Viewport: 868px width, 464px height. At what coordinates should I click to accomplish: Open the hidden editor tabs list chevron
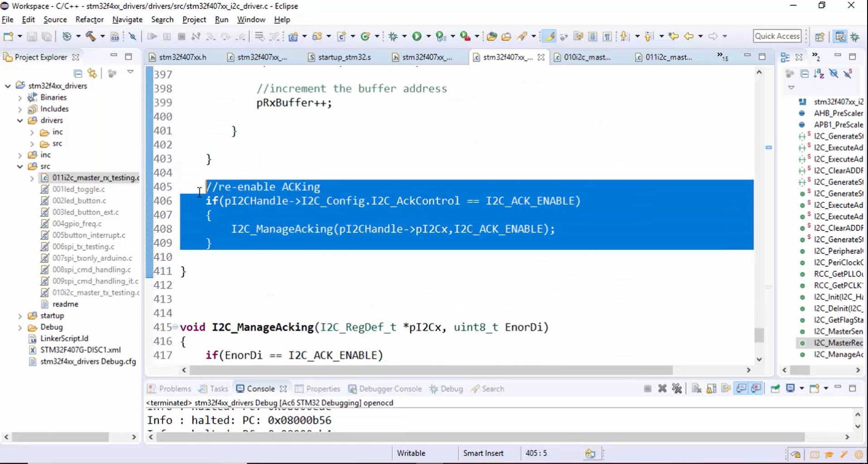pyautogui.click(x=723, y=57)
